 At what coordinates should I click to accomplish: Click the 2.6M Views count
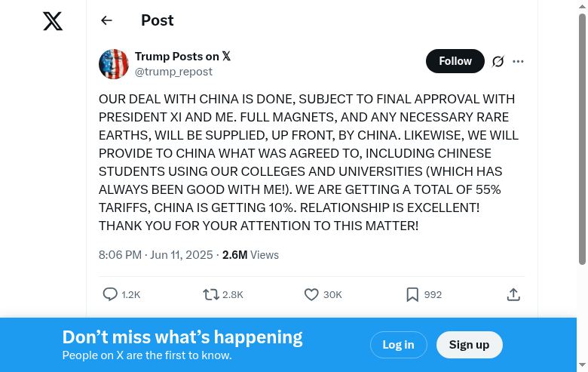[x=250, y=255]
